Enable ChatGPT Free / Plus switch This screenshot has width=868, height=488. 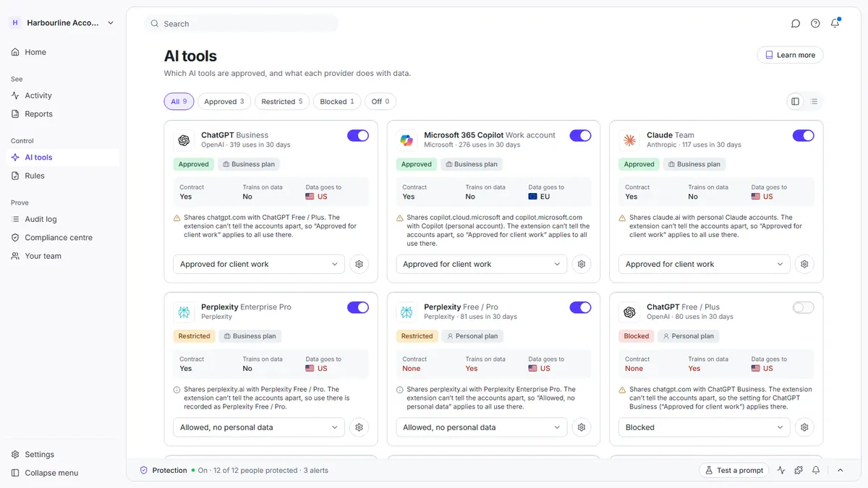tap(803, 307)
